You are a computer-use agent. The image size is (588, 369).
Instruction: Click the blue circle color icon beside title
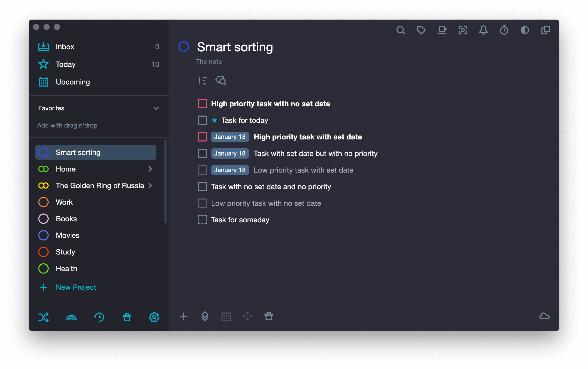pos(184,47)
